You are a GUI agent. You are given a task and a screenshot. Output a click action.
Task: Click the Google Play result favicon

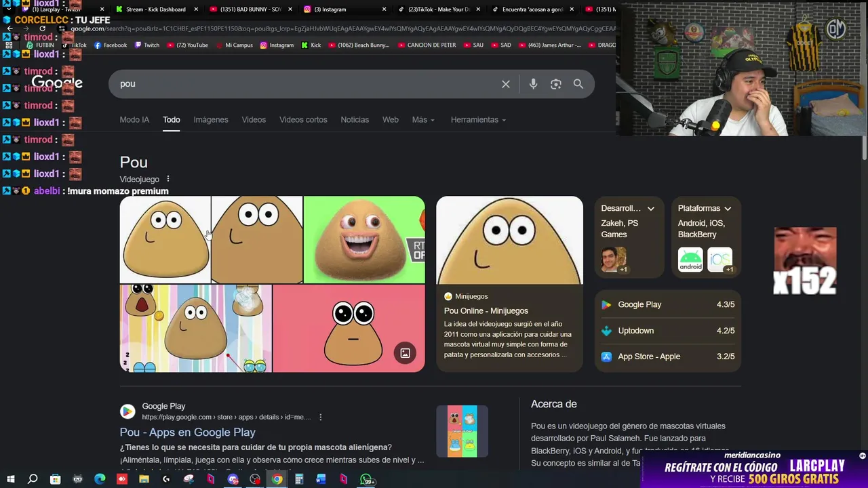coord(127,411)
